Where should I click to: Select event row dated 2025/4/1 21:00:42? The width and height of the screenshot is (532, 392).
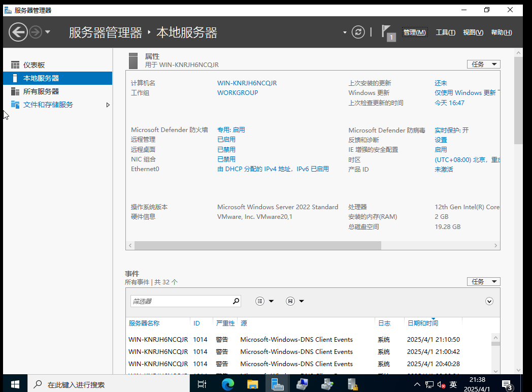309,351
